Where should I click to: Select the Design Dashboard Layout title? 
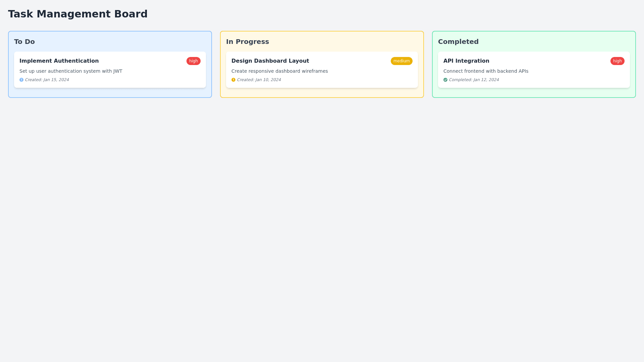(x=270, y=61)
